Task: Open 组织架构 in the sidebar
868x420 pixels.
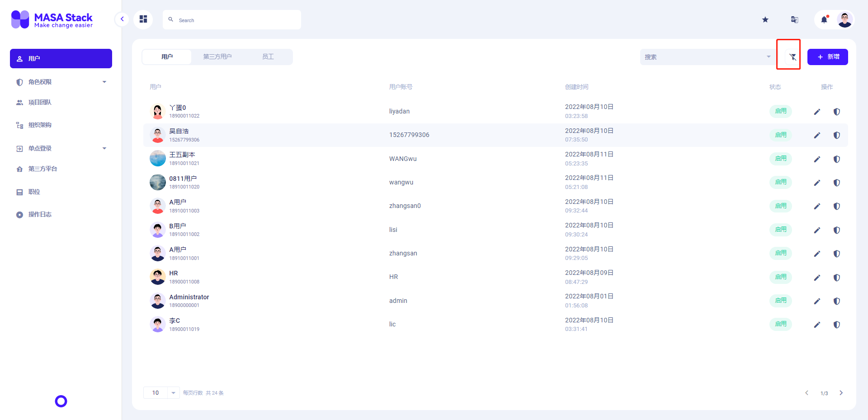Action: pos(61,125)
